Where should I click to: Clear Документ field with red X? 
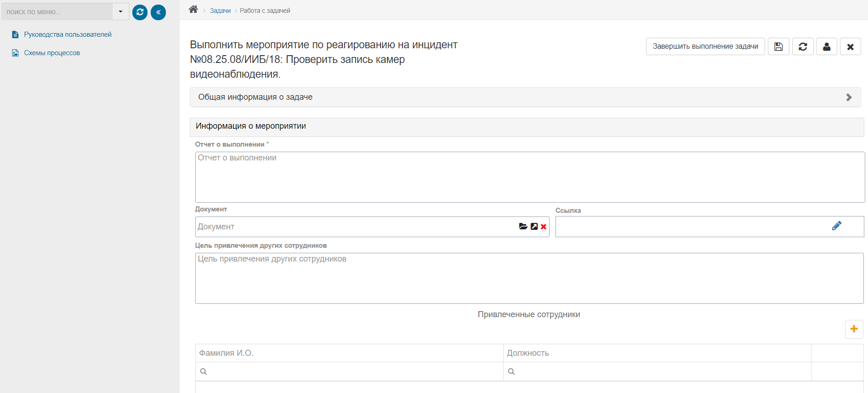[x=544, y=227]
